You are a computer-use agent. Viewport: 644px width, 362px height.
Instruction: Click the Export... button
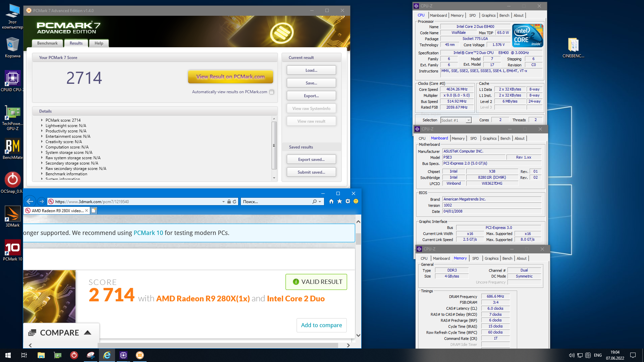point(311,96)
